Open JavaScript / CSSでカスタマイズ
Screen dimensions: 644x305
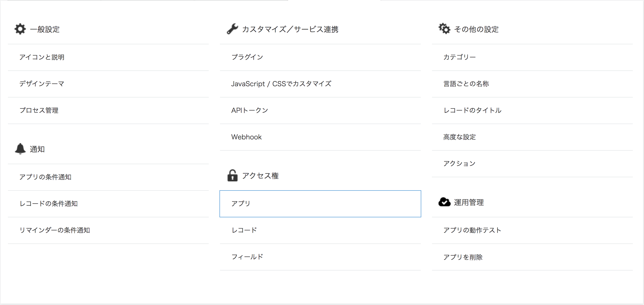pyautogui.click(x=320, y=84)
